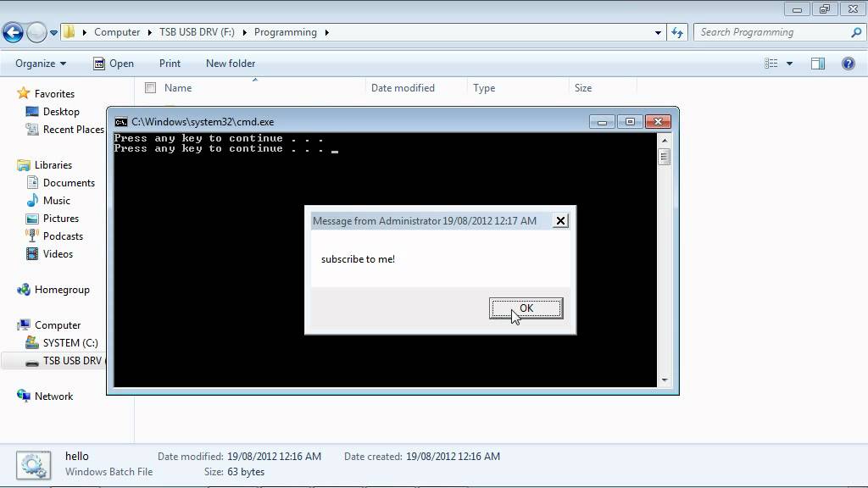Click cmd scrollbar up arrow

665,140
